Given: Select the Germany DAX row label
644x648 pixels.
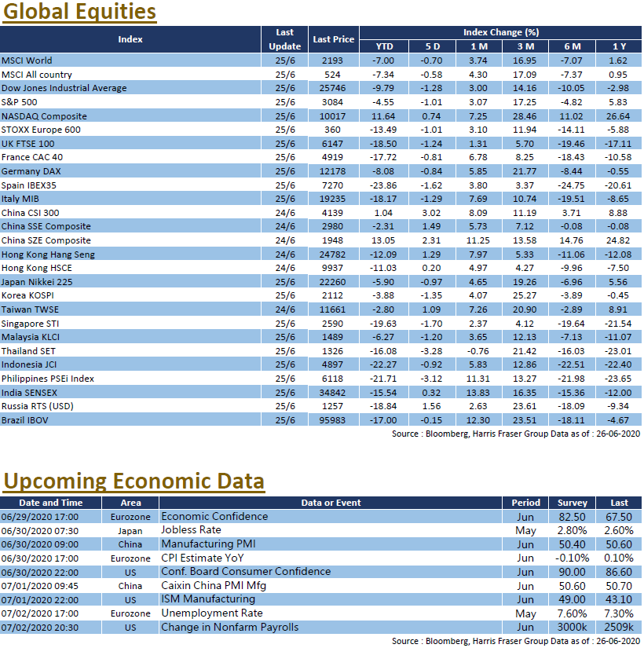Looking at the screenshot, I should 31,171.
